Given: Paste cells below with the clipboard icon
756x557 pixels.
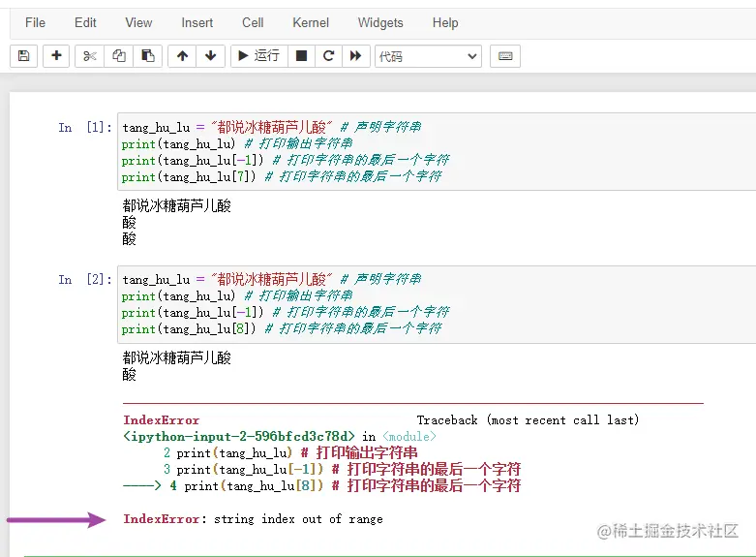Looking at the screenshot, I should [147, 56].
